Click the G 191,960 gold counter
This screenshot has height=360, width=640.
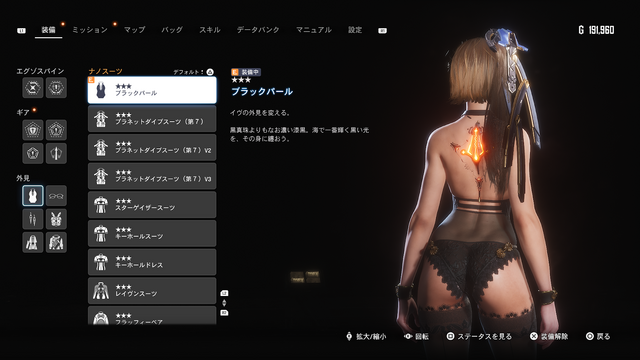(596, 30)
